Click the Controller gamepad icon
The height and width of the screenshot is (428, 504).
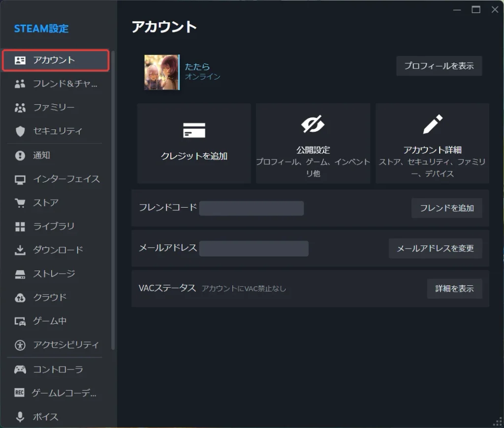pos(20,369)
